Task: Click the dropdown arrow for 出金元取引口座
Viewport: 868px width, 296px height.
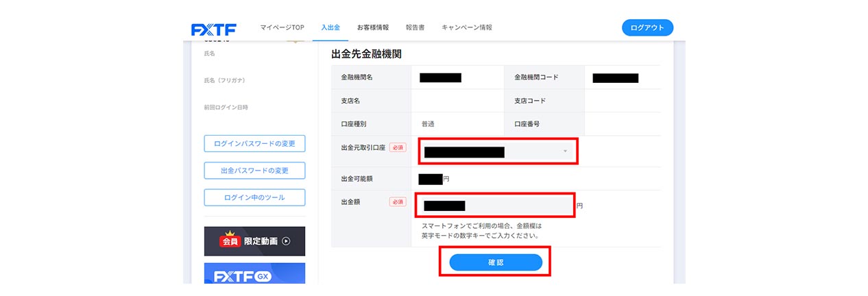Action: click(x=565, y=151)
